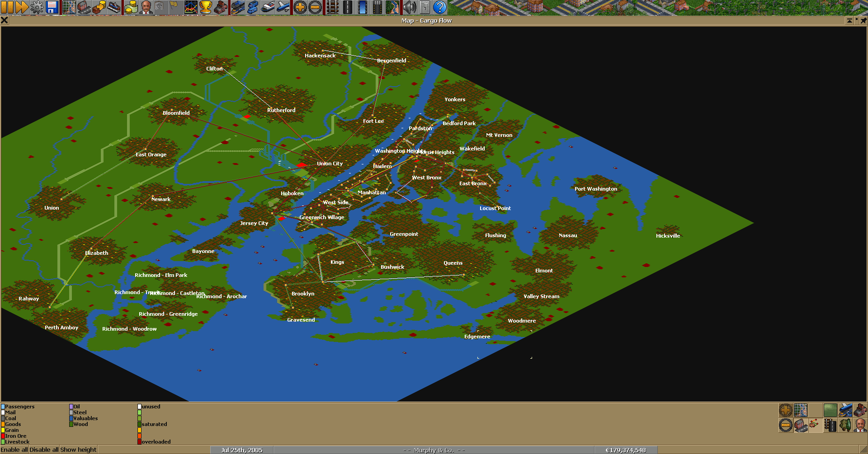868x454 pixels.
Task: Toggle Show height button
Action: tap(79, 450)
